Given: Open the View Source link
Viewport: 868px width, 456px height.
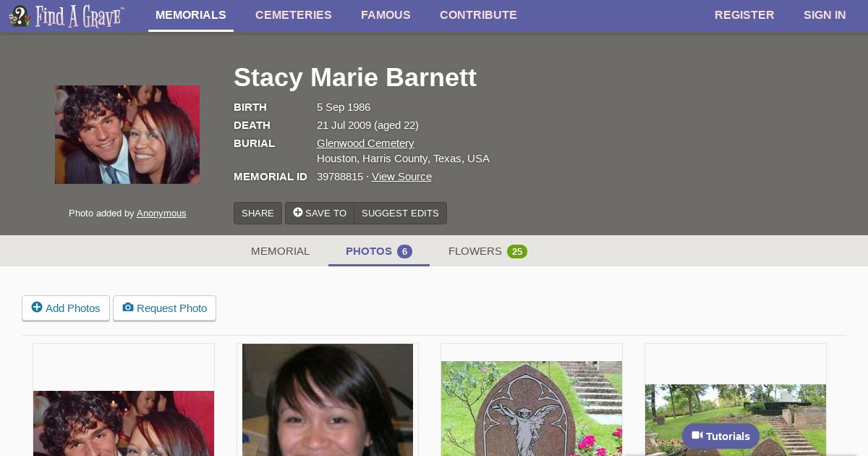Looking at the screenshot, I should 401,177.
